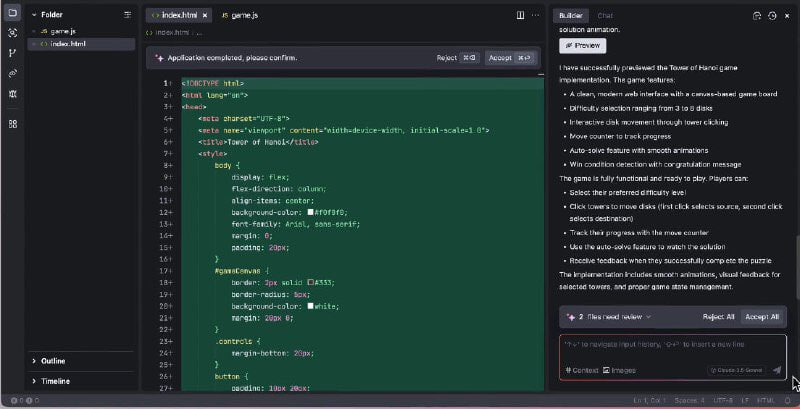800x409 pixels.
Task: Click the notification bell in status bar
Action: pos(788,401)
